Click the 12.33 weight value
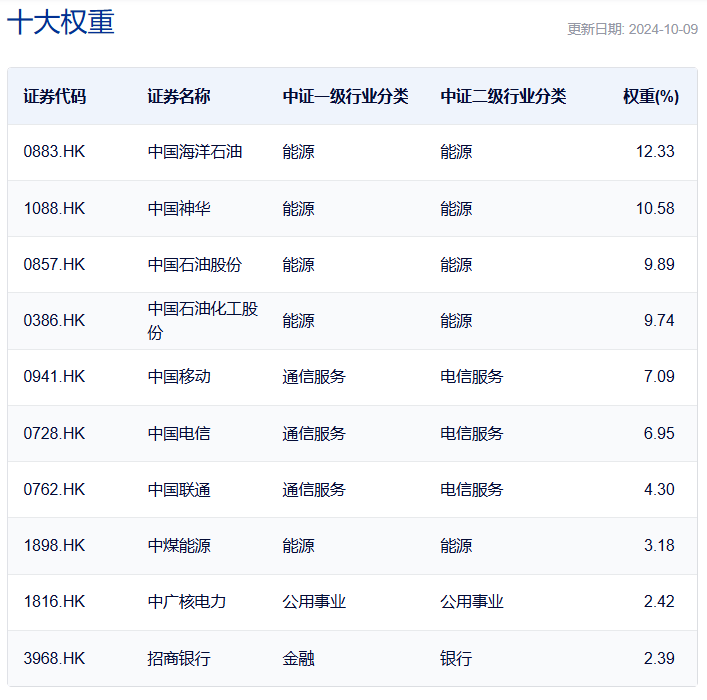This screenshot has width=707, height=700. coord(655,152)
